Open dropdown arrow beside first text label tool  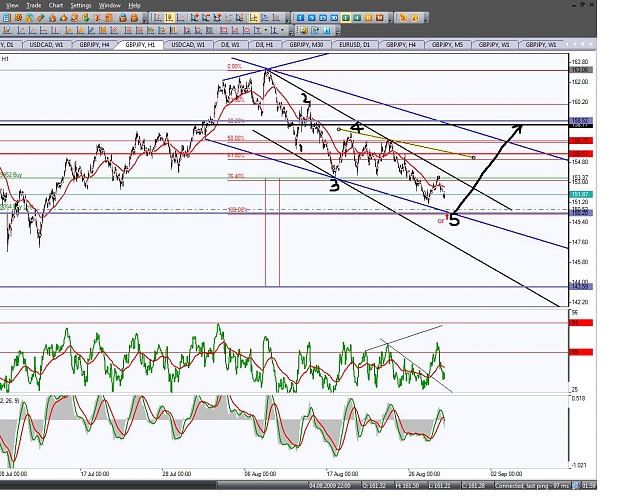265,30
